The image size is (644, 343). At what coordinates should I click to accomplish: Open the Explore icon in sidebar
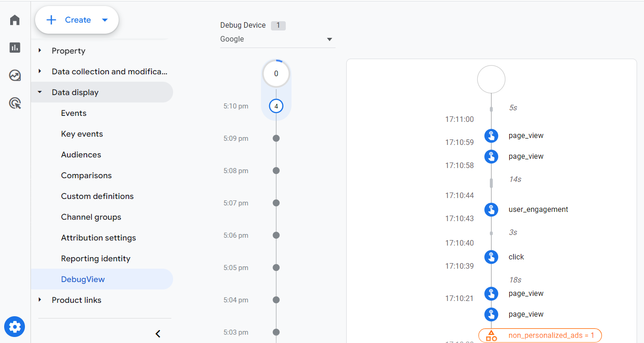point(15,75)
